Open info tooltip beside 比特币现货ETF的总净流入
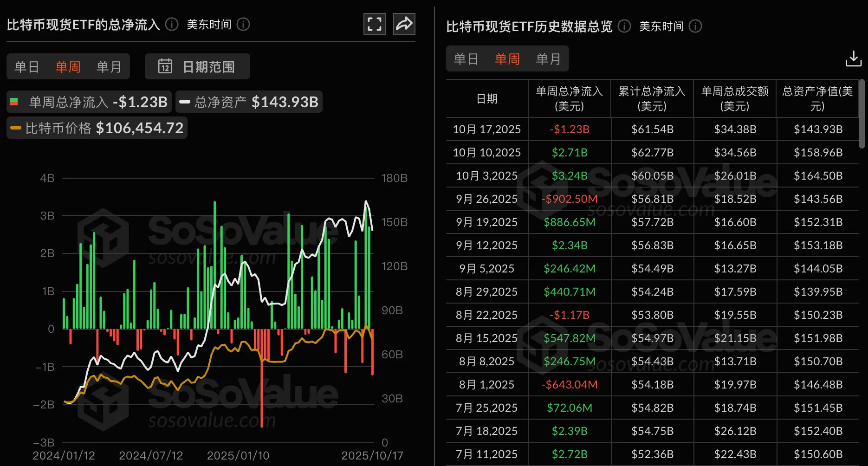 click(171, 25)
